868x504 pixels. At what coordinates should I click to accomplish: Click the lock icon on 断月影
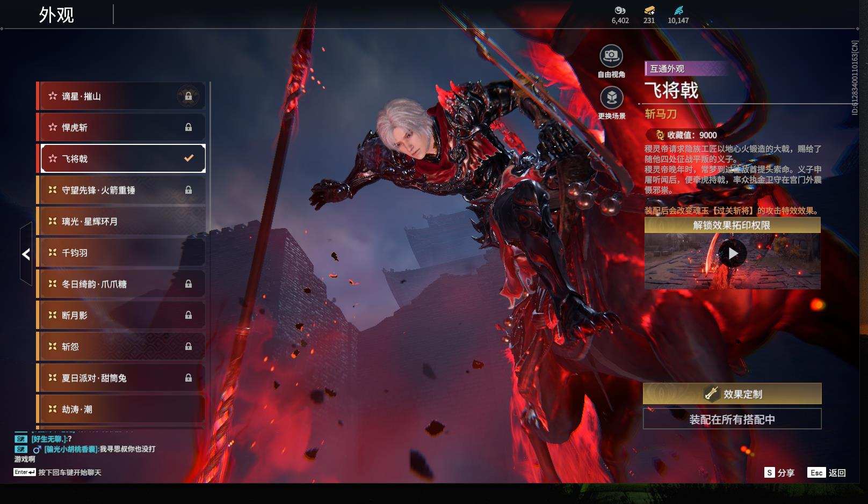189,315
